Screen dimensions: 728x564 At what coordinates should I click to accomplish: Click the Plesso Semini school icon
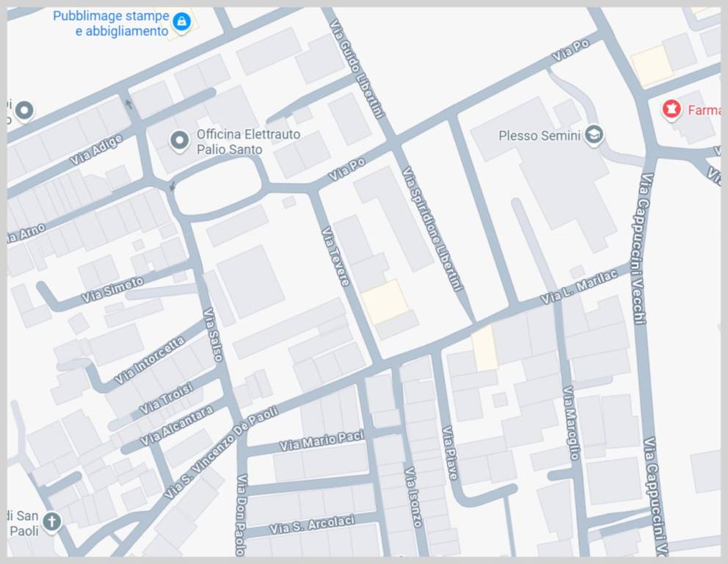(x=594, y=135)
